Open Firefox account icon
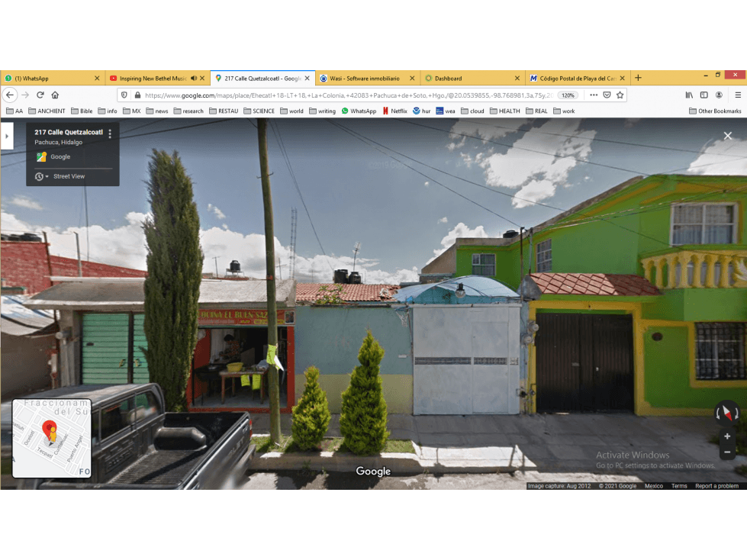 719,95
